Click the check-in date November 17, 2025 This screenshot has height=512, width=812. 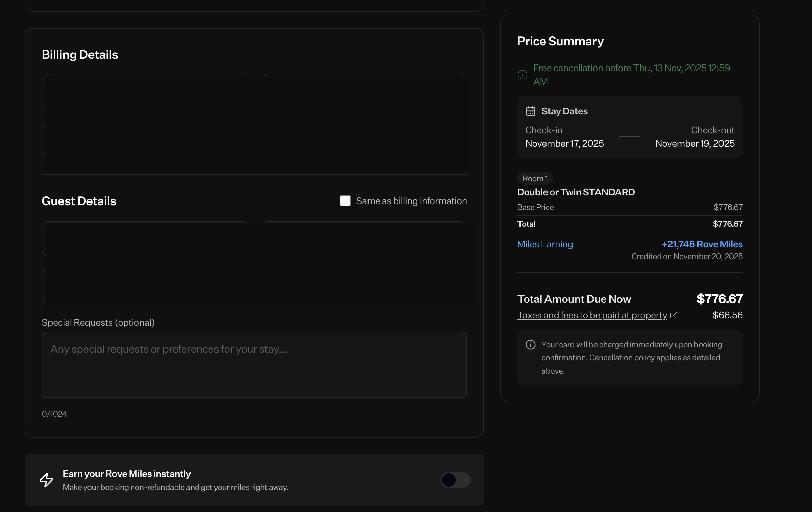[x=564, y=144]
